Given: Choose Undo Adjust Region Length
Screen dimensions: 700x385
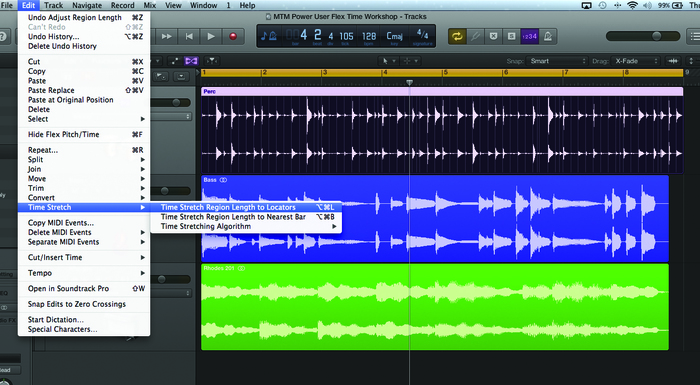Looking at the screenshot, I should click(x=84, y=17).
